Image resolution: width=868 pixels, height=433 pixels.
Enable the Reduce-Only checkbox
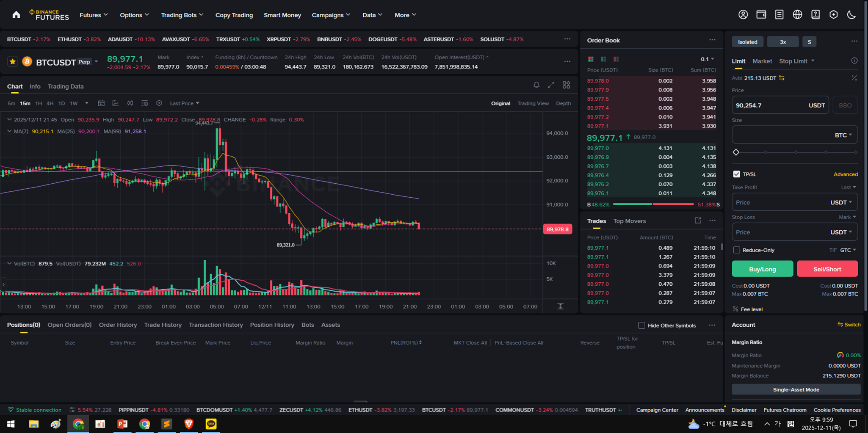pyautogui.click(x=737, y=250)
